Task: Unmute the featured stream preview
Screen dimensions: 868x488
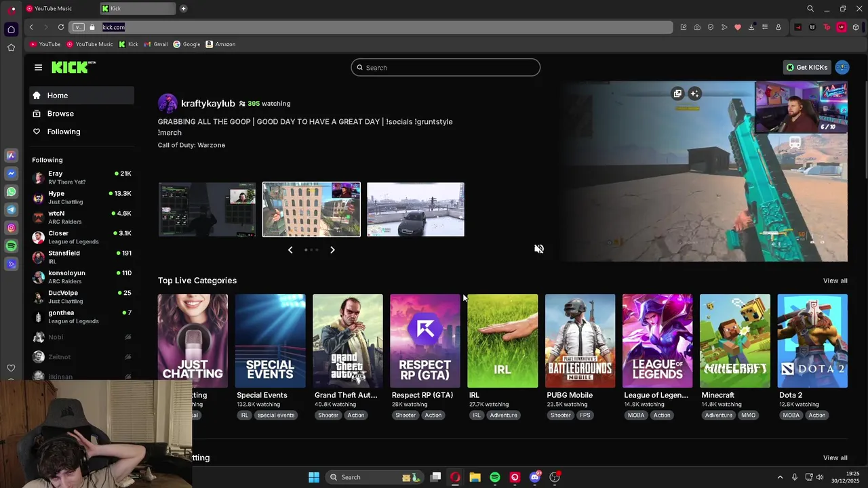Action: 539,249
